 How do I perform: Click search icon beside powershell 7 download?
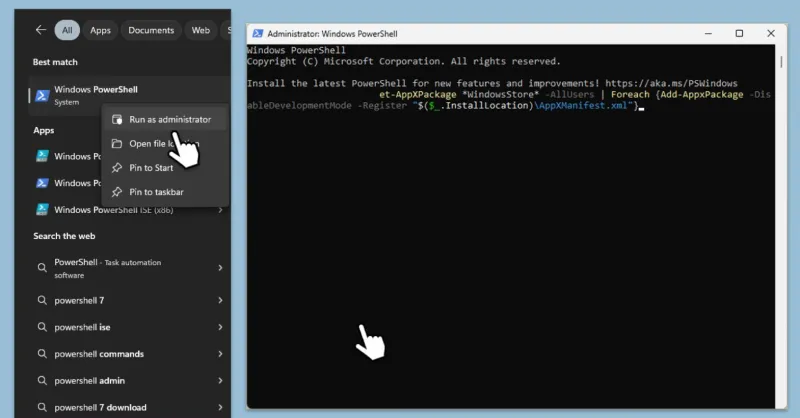[x=42, y=407]
